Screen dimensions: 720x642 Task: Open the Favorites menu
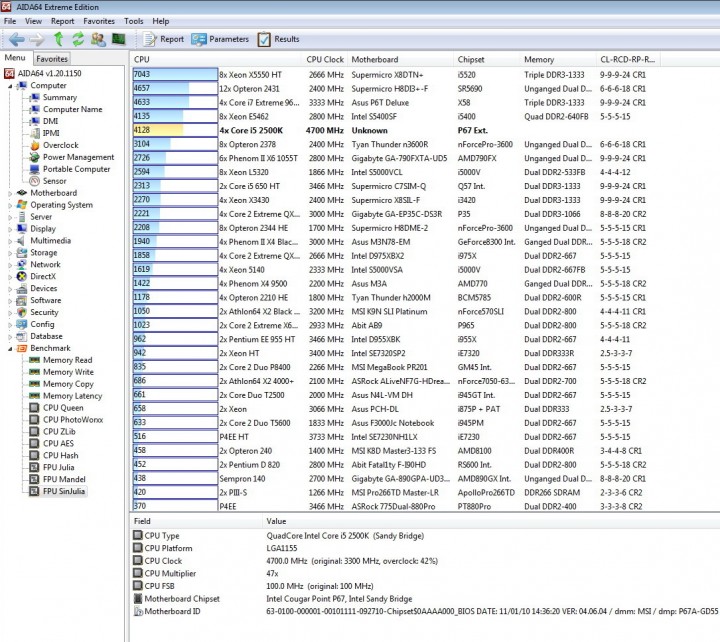pyautogui.click(x=99, y=21)
